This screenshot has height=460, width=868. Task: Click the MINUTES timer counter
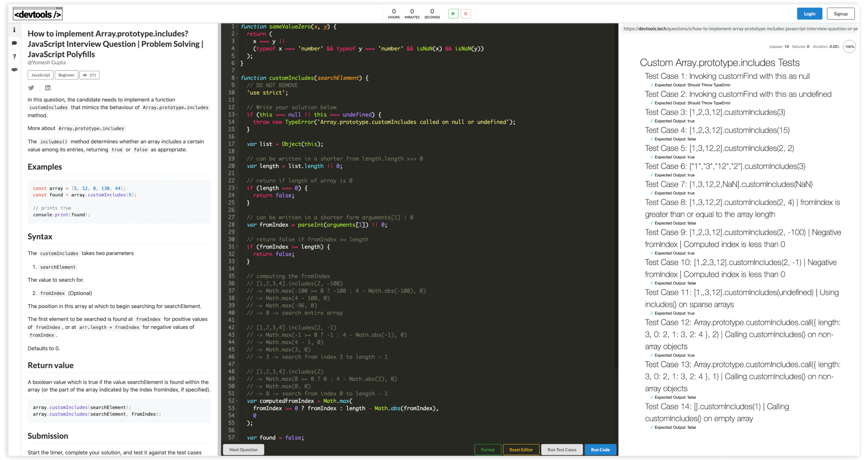click(x=412, y=14)
